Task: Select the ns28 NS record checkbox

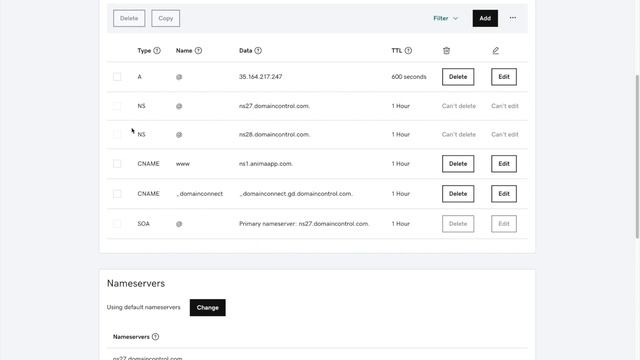Action: 117,134
